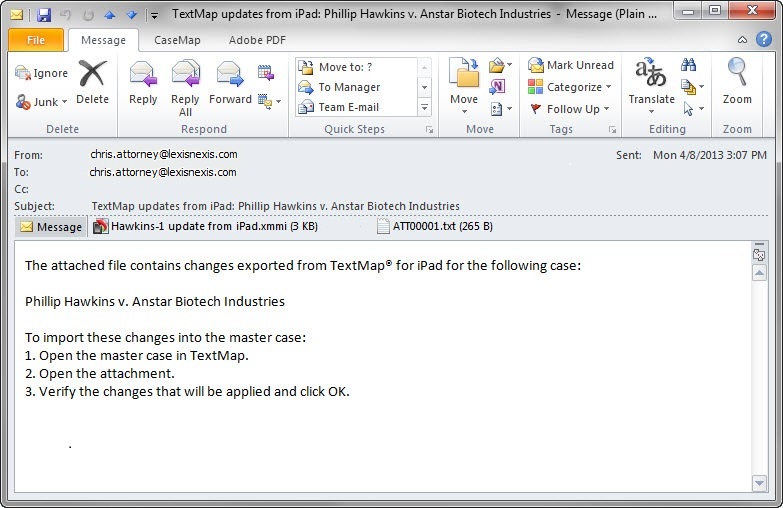Click the Sent date 'Mon 4/8/2013 3:07 PM'
The height and width of the screenshot is (508, 783).
coord(710,155)
